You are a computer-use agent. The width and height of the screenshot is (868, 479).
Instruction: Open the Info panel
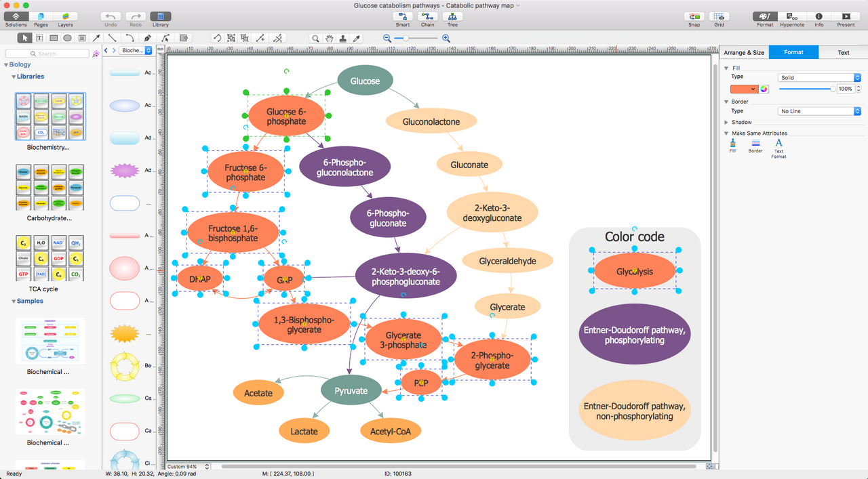click(818, 16)
